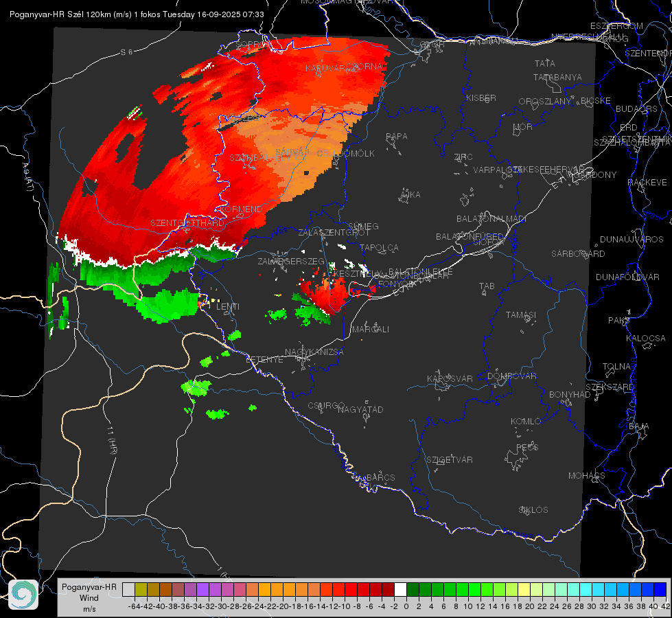The height and width of the screenshot is (618, 672).
Task: Click the SÜMEG city label
Action: (x=363, y=226)
